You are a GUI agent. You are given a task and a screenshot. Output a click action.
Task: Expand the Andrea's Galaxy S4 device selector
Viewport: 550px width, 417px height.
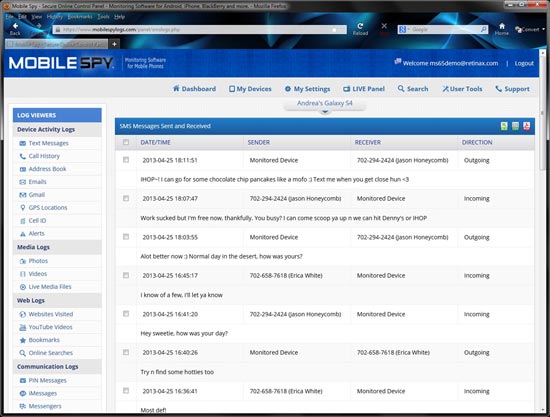[325, 106]
